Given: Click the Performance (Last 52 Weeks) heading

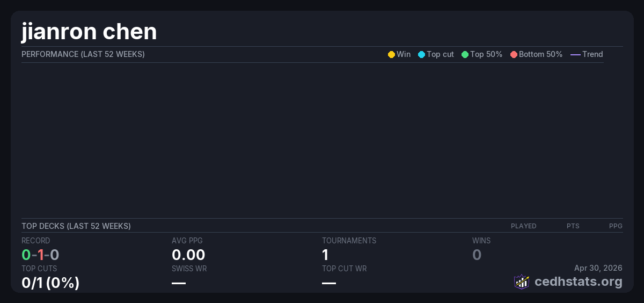Looking at the screenshot, I should [83, 54].
